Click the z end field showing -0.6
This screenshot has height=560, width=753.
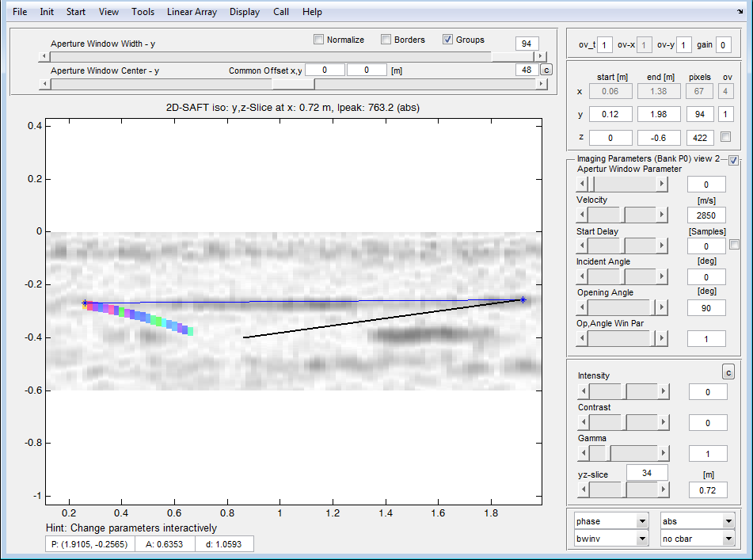659,138
